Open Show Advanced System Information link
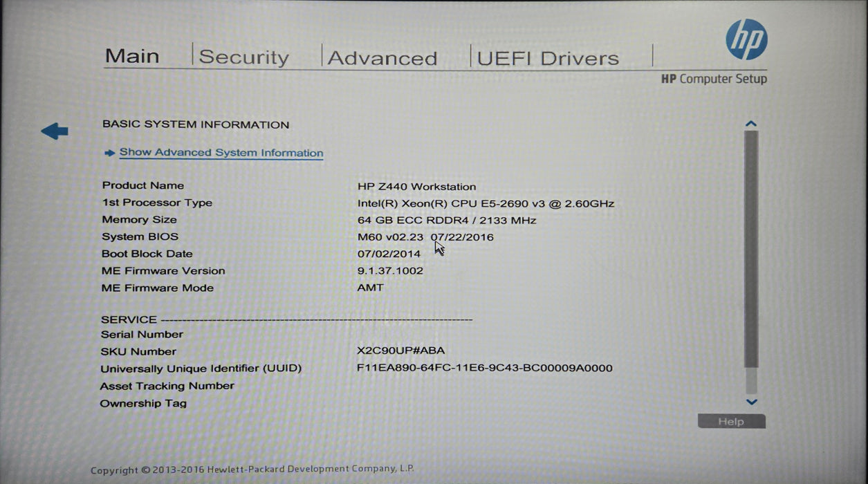868x484 pixels. pyautogui.click(x=221, y=153)
